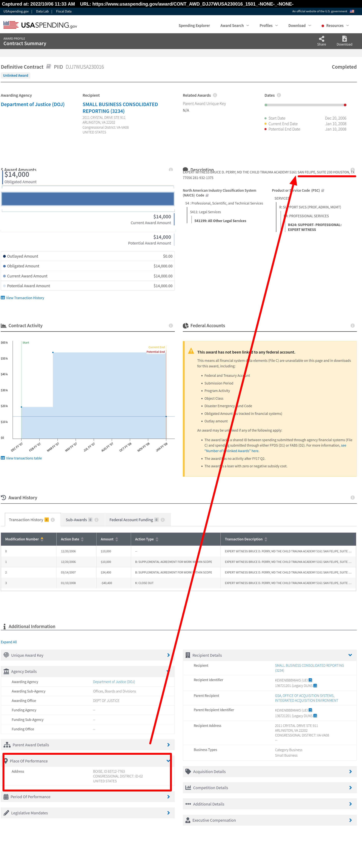Open the Definitive Contract glossary book icon
The image size is (362, 868).
coord(49,66)
